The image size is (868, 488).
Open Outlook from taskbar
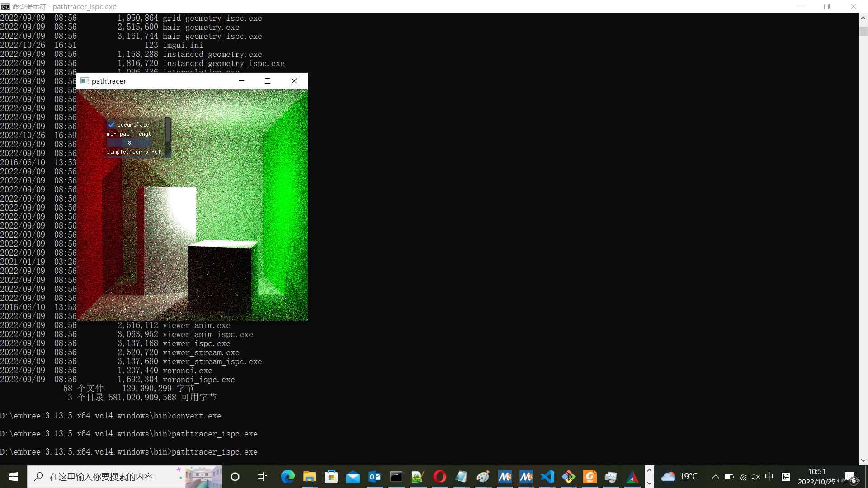374,477
